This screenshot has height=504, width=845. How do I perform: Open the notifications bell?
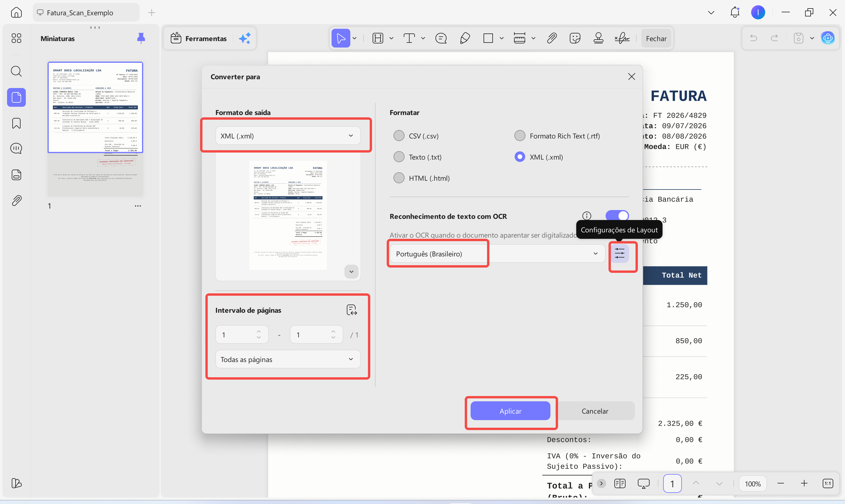735,13
